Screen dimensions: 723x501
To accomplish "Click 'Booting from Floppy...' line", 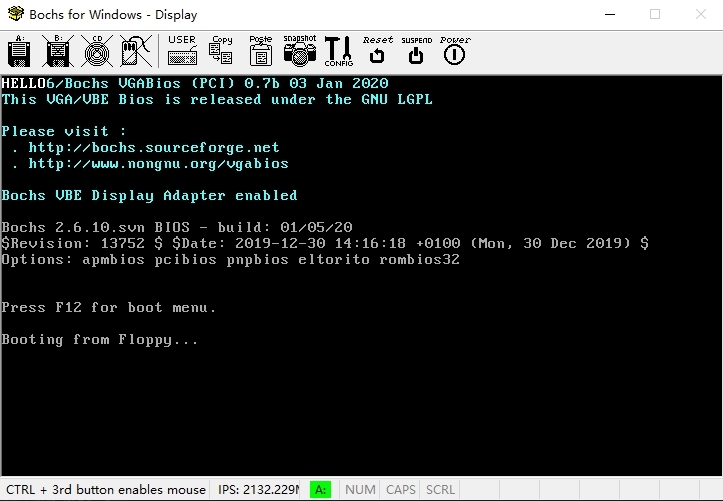I will (x=100, y=340).
